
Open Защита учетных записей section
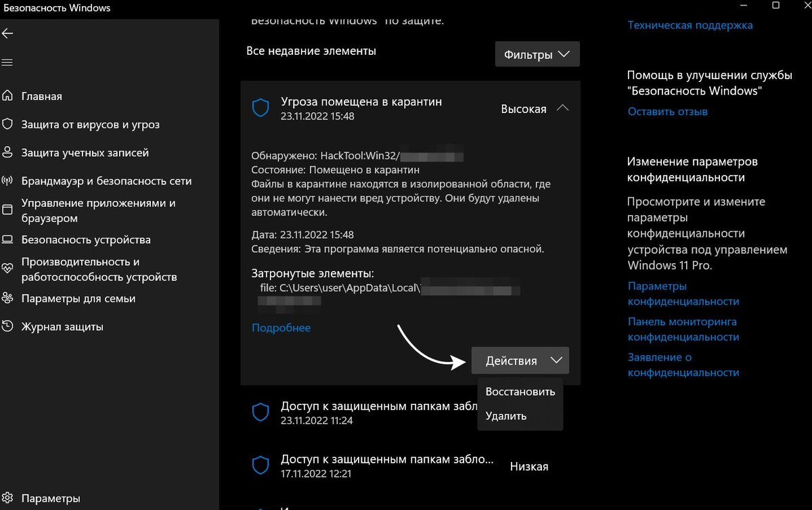point(85,153)
